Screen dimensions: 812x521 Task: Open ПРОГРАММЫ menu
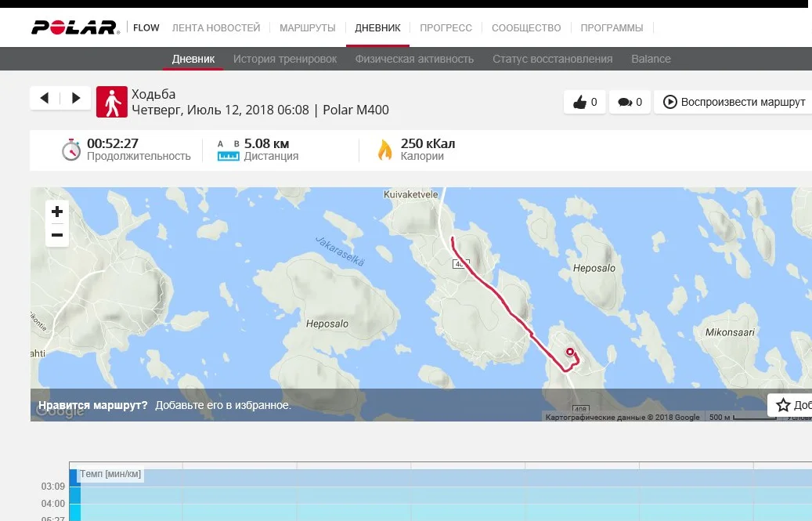612,28
